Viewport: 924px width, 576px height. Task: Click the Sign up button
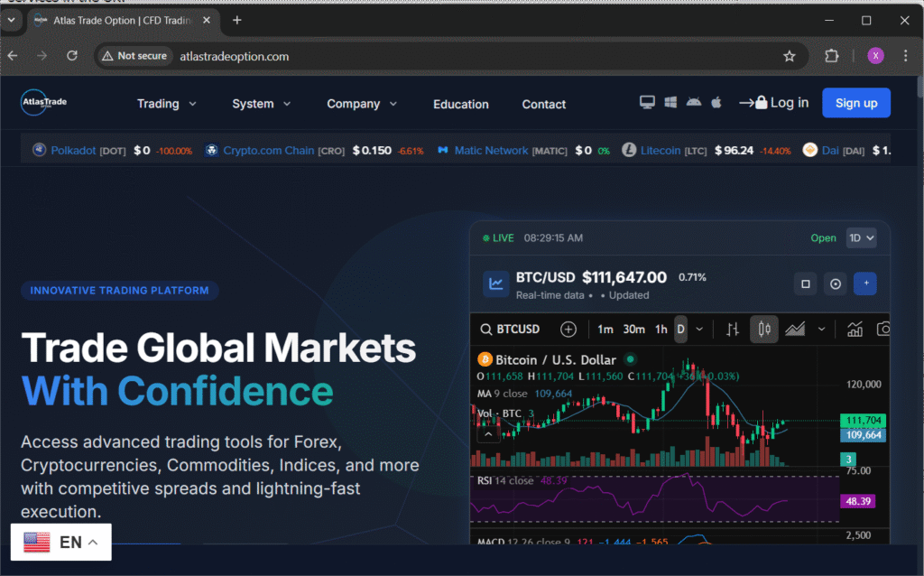[855, 103]
